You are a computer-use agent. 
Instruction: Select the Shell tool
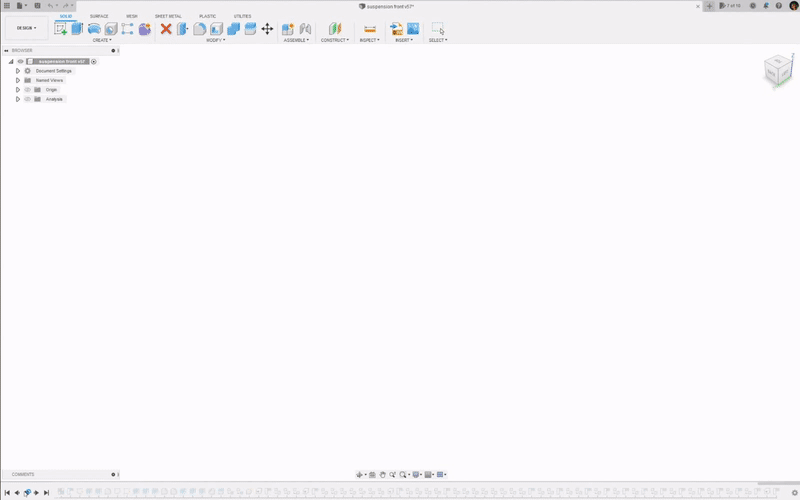click(216, 29)
